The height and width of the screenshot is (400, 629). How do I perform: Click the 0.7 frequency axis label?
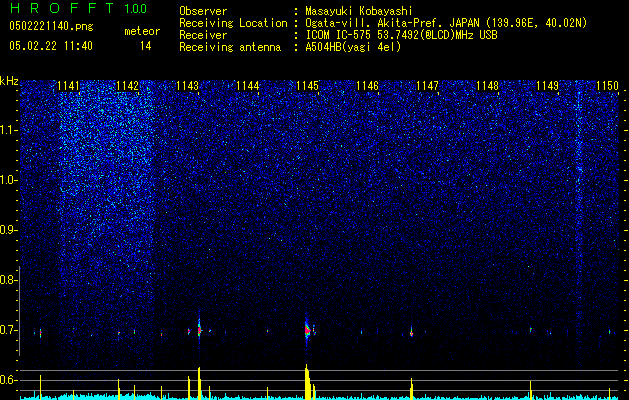click(x=8, y=330)
